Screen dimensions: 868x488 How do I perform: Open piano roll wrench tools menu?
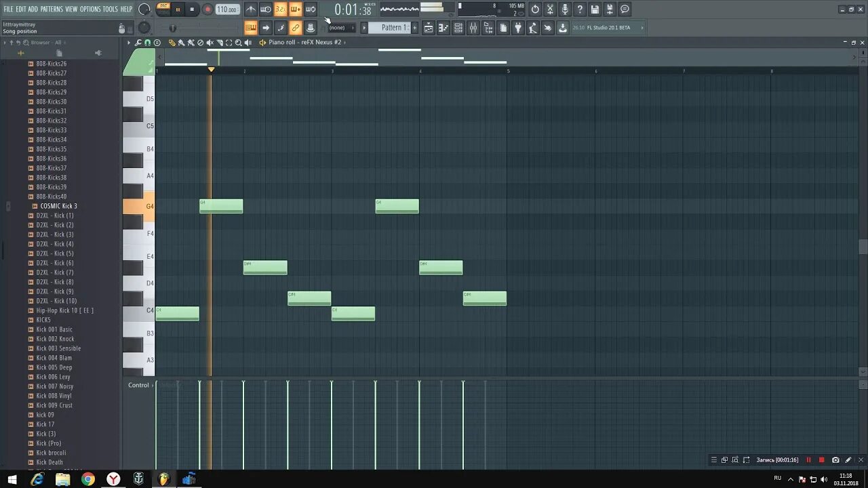pyautogui.click(x=138, y=42)
